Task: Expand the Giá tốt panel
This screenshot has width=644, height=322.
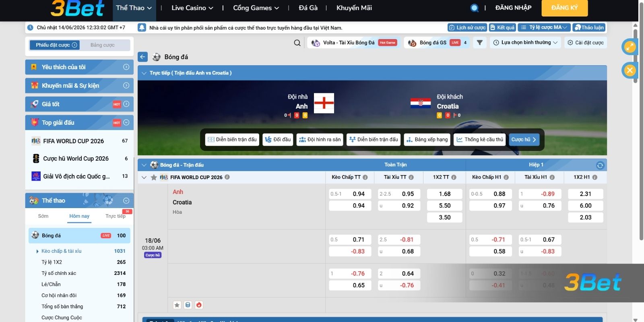Action: click(126, 104)
